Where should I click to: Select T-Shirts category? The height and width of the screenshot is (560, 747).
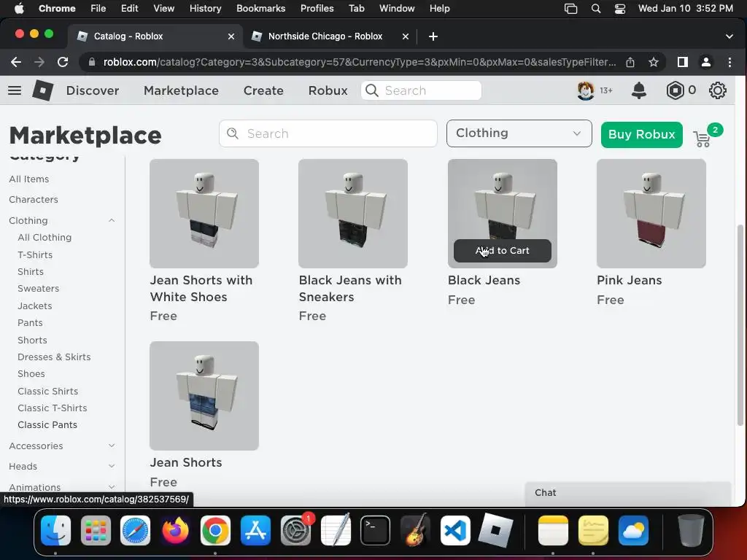coord(35,254)
